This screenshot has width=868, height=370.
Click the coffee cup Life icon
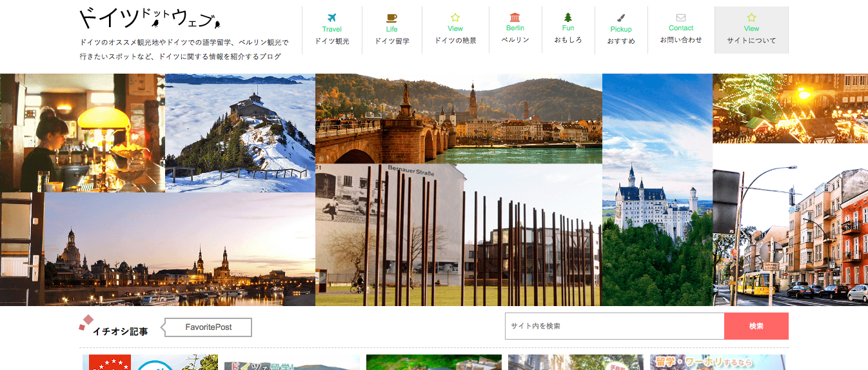click(x=391, y=17)
